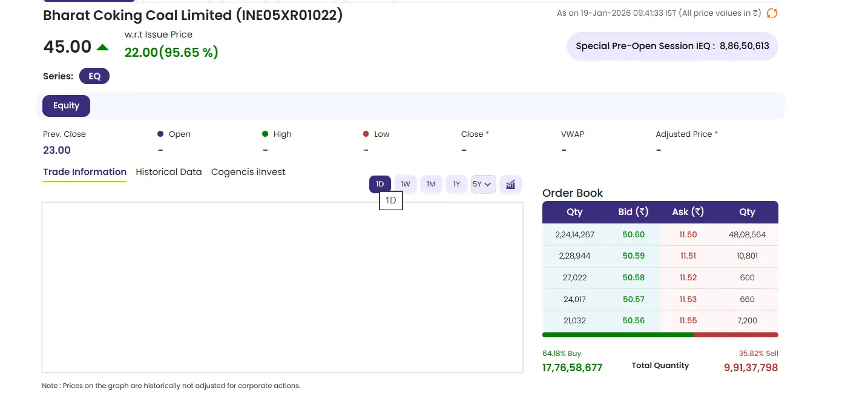Click the blue Open legend dot
The image size is (868, 399).
160,134
